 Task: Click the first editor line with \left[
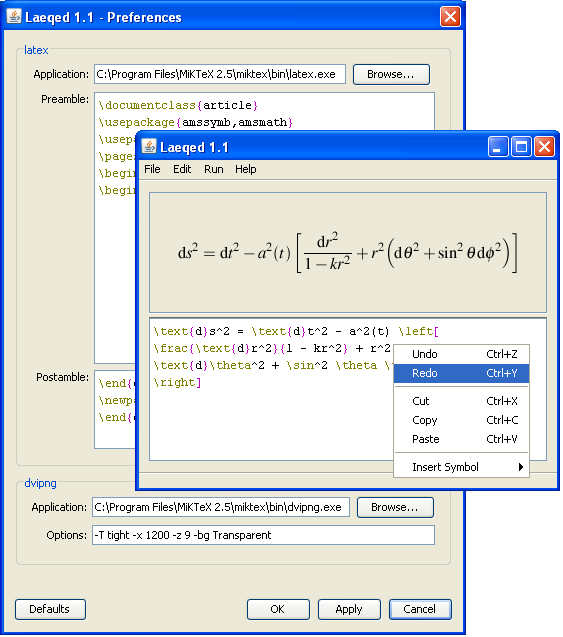tap(296, 332)
